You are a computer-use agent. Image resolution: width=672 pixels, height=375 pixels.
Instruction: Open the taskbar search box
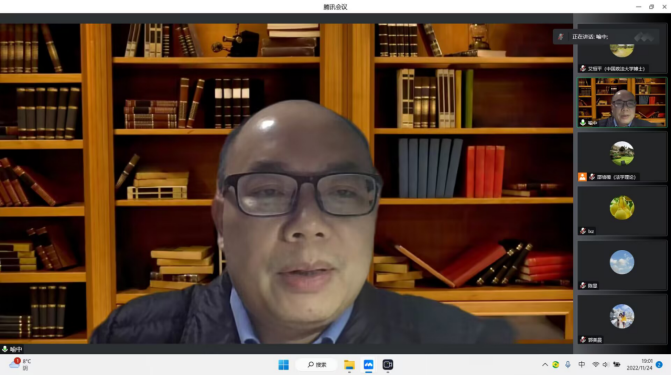point(317,365)
